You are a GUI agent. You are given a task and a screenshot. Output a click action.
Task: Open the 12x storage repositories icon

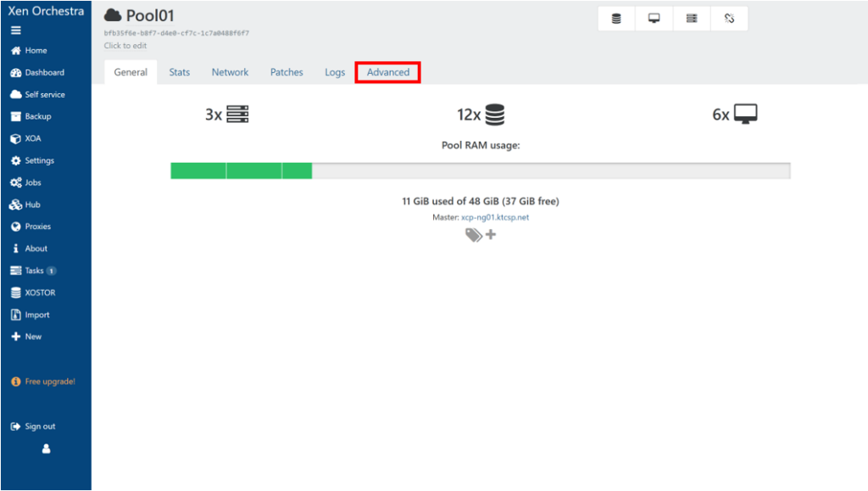(x=495, y=114)
